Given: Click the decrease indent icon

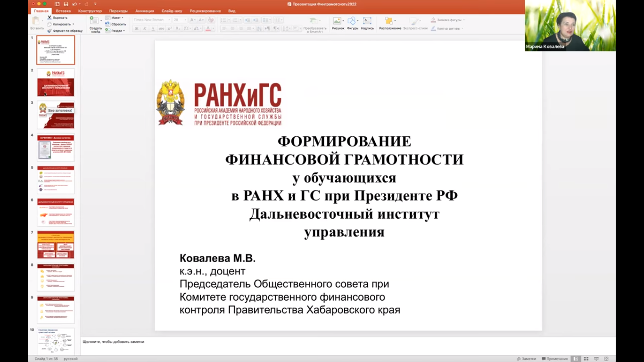Looking at the screenshot, I should point(247,20).
